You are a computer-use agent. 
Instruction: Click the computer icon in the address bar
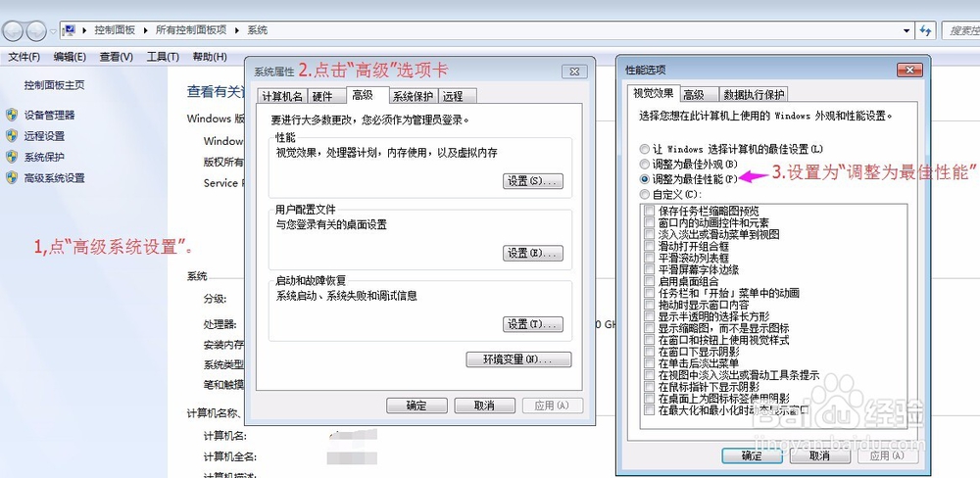tap(70, 30)
